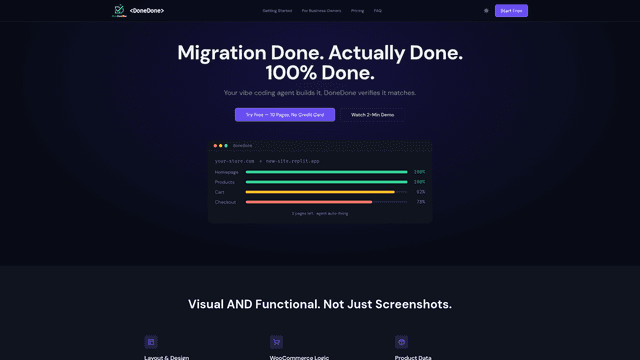Click the Product Data box icon
The width and height of the screenshot is (640, 360).
coord(402,342)
